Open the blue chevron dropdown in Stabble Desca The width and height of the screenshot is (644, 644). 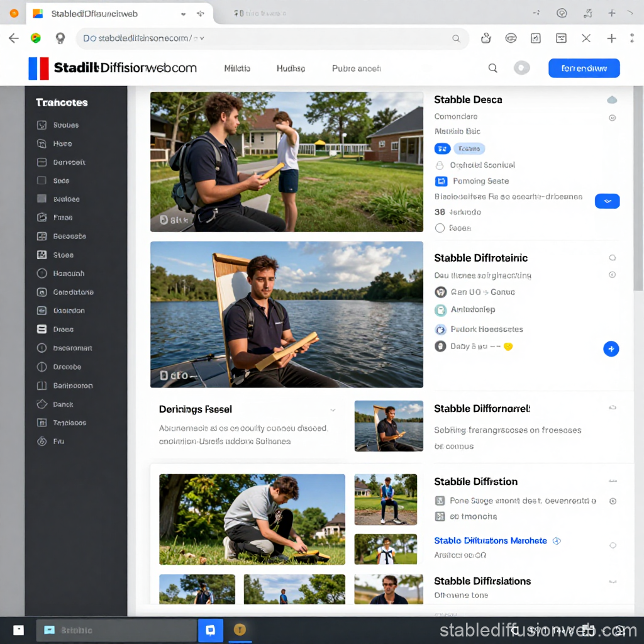[607, 201]
